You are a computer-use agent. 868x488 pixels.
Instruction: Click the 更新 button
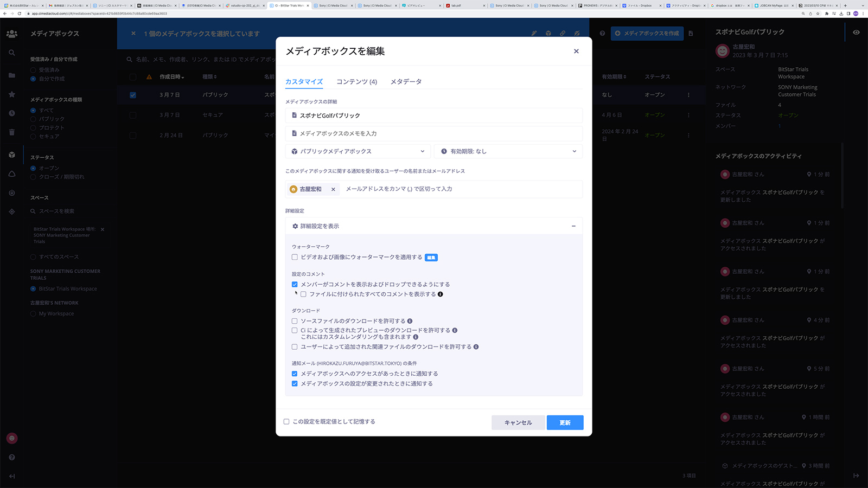point(565,422)
